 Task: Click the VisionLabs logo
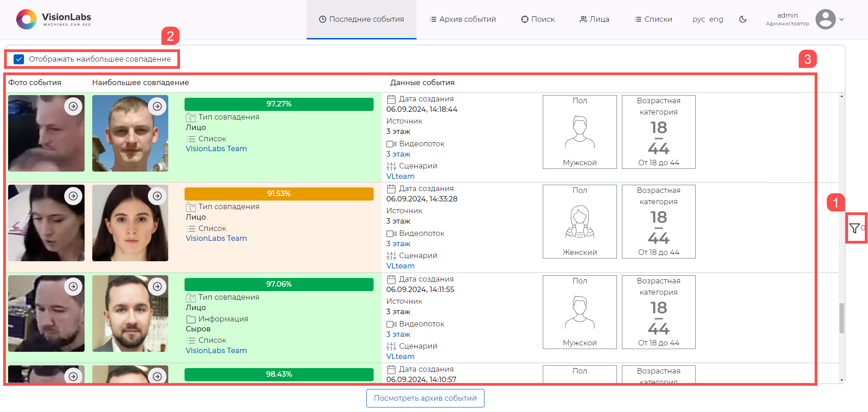point(54,19)
